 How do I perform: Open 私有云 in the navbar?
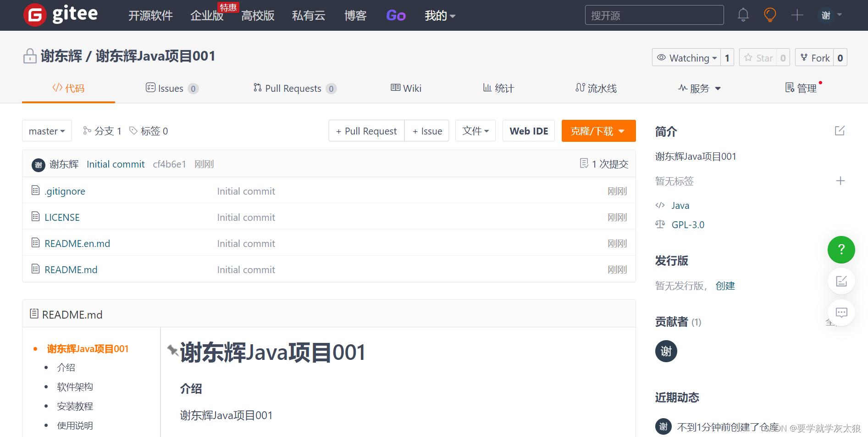[309, 16]
